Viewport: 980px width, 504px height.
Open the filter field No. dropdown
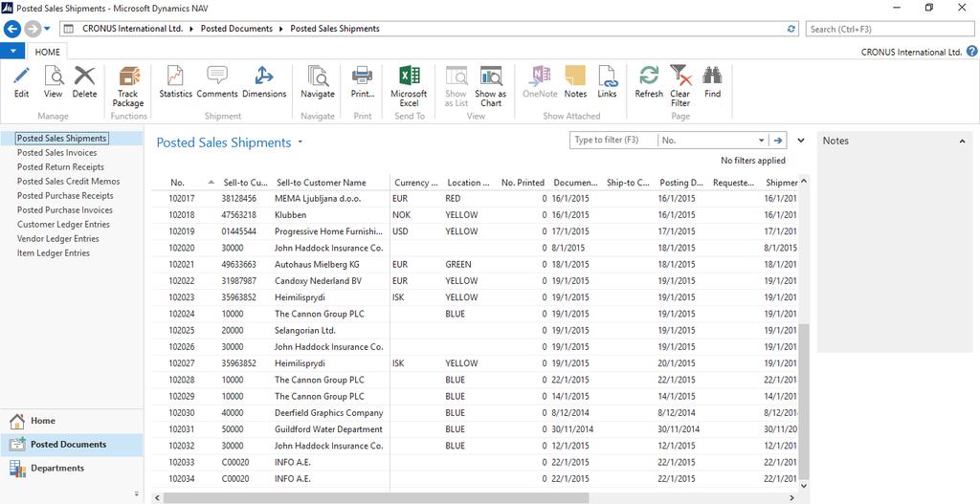pyautogui.click(x=761, y=141)
